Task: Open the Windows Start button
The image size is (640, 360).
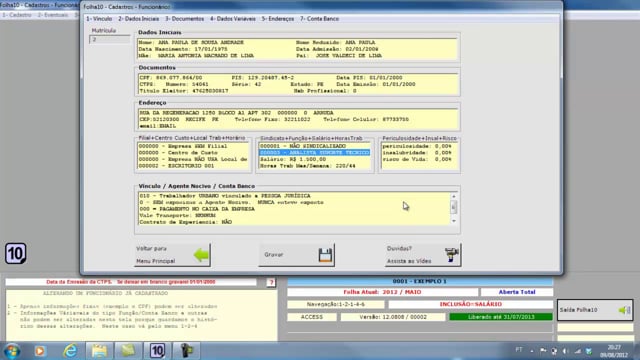Action: pyautogui.click(x=11, y=351)
